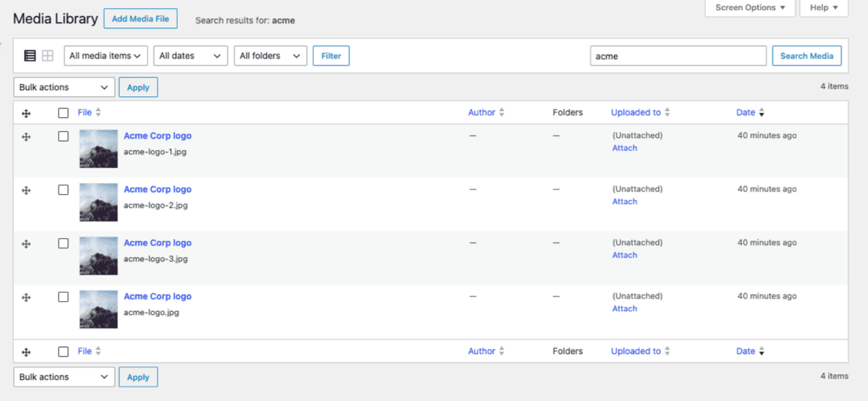
Task: Open Acme Corp logo title for acme-logo-3.jpg
Action: pyautogui.click(x=158, y=243)
